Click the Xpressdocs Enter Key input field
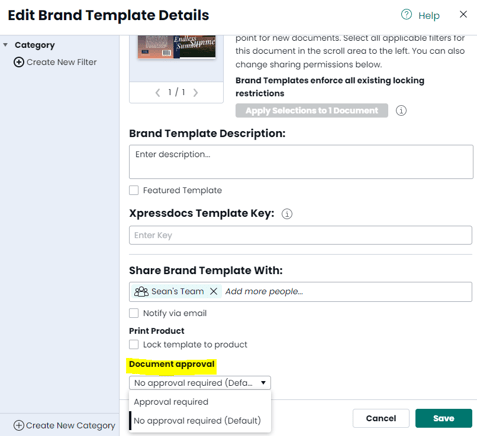Image resolution: width=477 pixels, height=436 pixels. pos(301,235)
